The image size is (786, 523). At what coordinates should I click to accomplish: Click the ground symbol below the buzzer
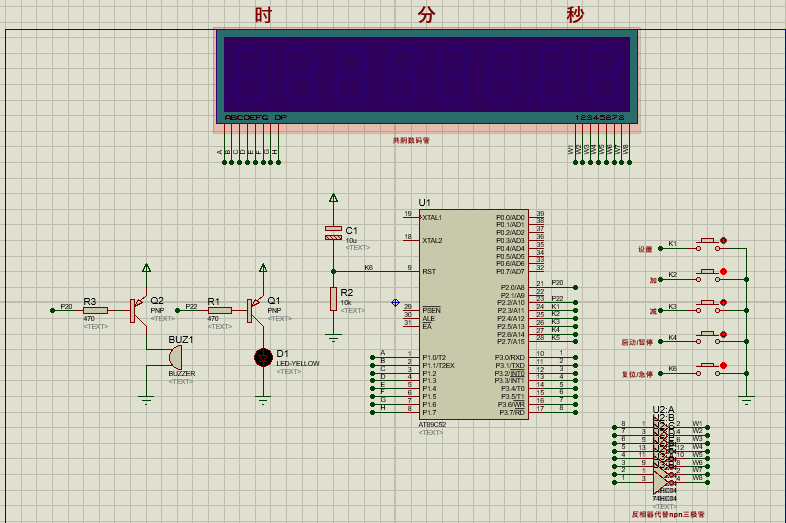146,400
